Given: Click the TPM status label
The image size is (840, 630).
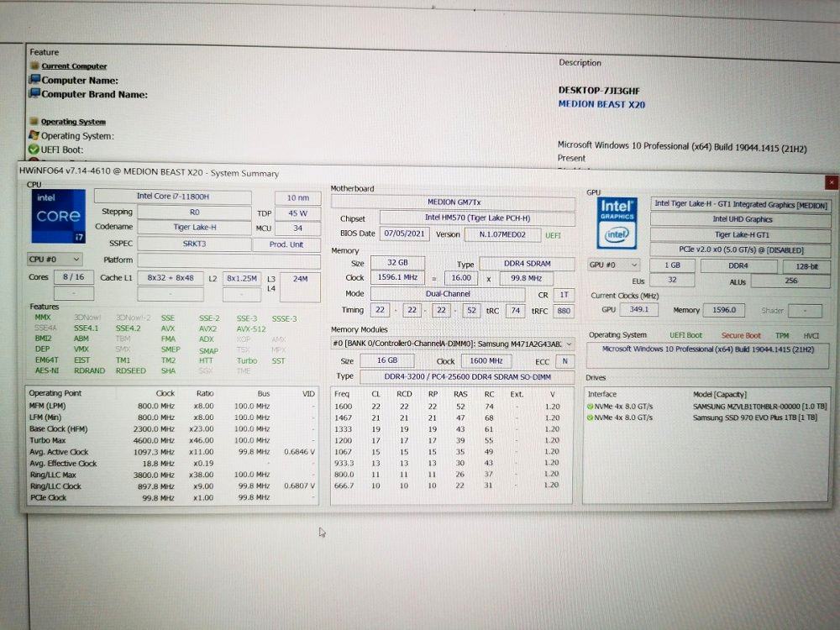Looking at the screenshot, I should pos(782,335).
